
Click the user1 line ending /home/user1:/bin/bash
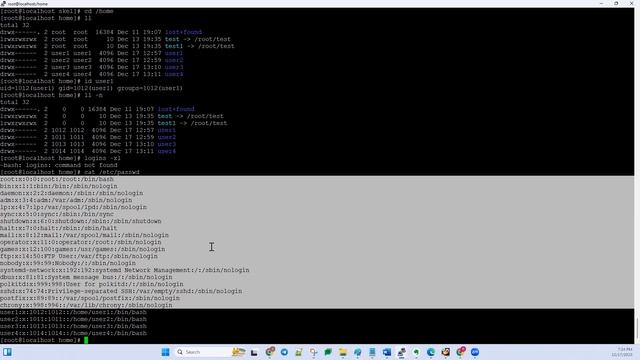tap(73, 312)
